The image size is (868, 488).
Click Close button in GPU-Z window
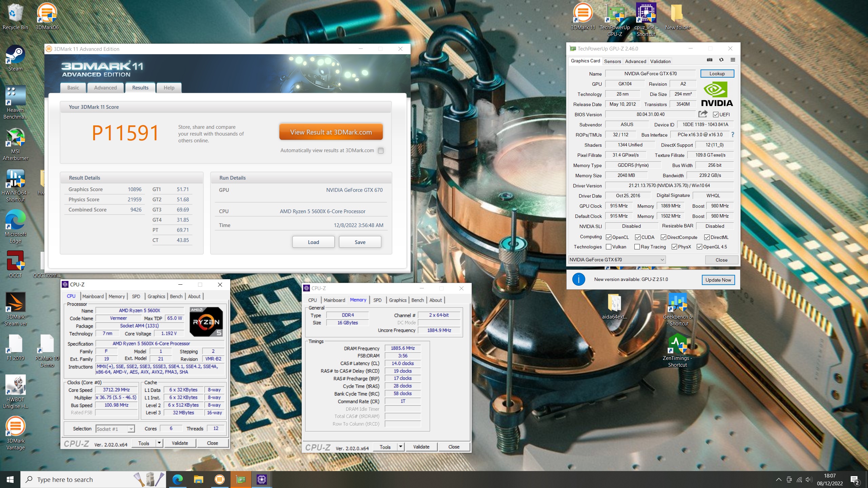point(722,260)
